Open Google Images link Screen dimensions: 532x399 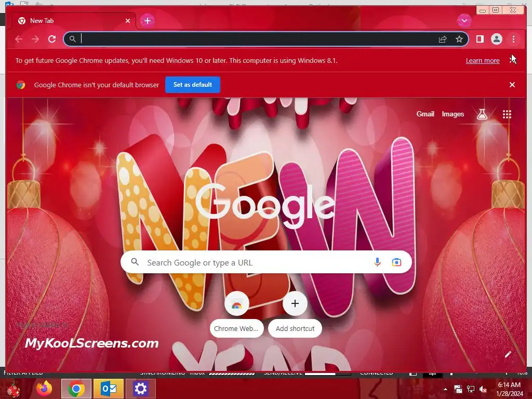pos(453,114)
